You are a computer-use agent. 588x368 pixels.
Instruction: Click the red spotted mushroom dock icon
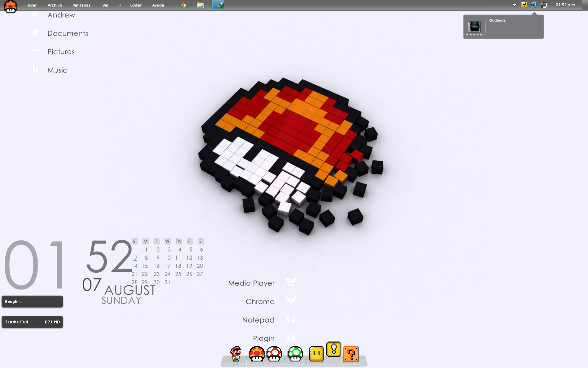click(274, 354)
